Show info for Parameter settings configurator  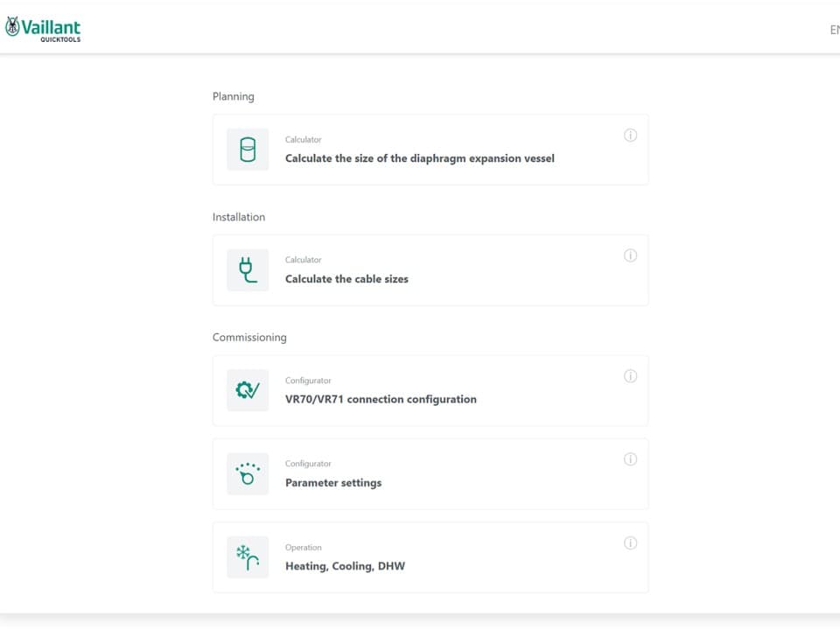pos(630,459)
